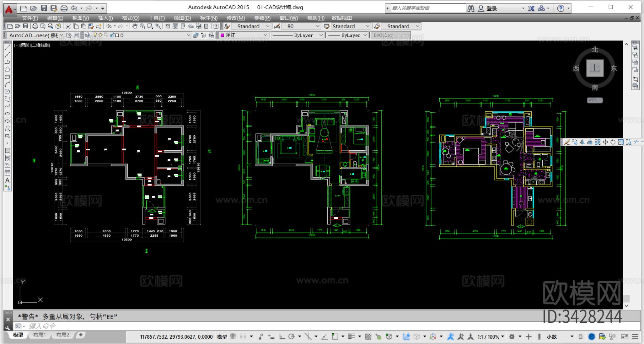Toggle ortho mode in status bar

click(282, 336)
